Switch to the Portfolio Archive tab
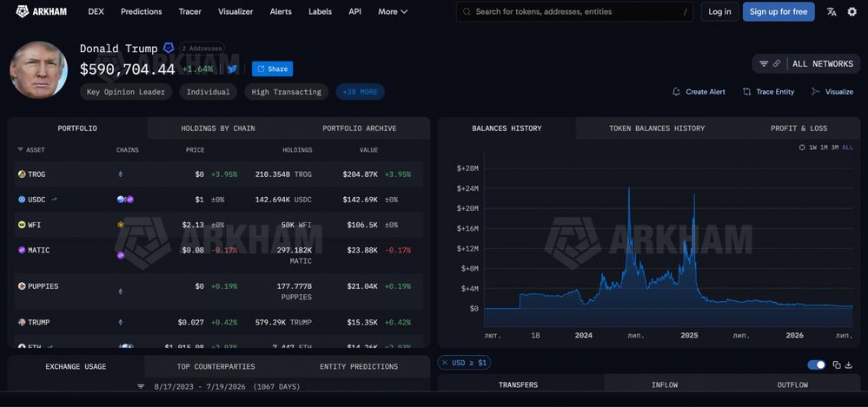 coord(359,128)
